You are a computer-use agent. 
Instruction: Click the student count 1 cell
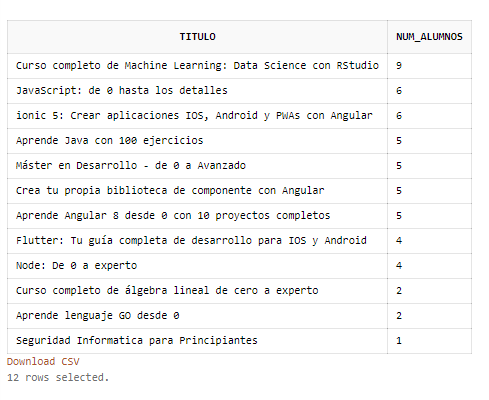click(x=429, y=341)
